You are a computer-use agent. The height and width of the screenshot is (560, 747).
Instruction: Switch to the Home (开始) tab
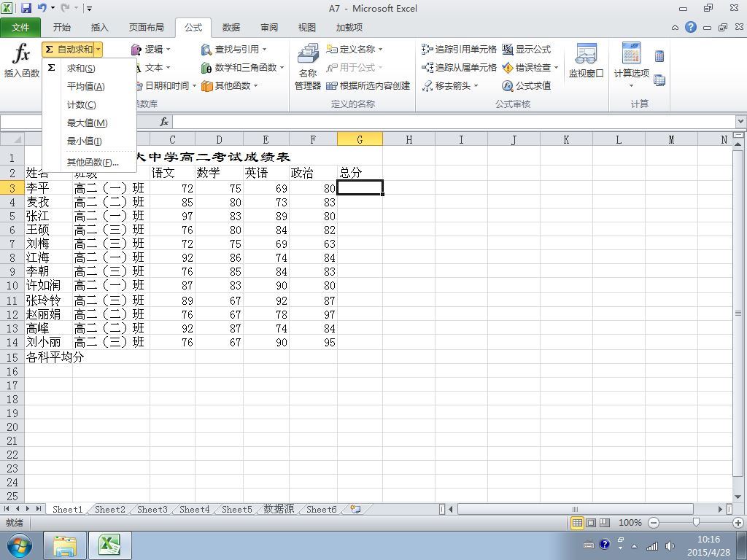coord(61,28)
